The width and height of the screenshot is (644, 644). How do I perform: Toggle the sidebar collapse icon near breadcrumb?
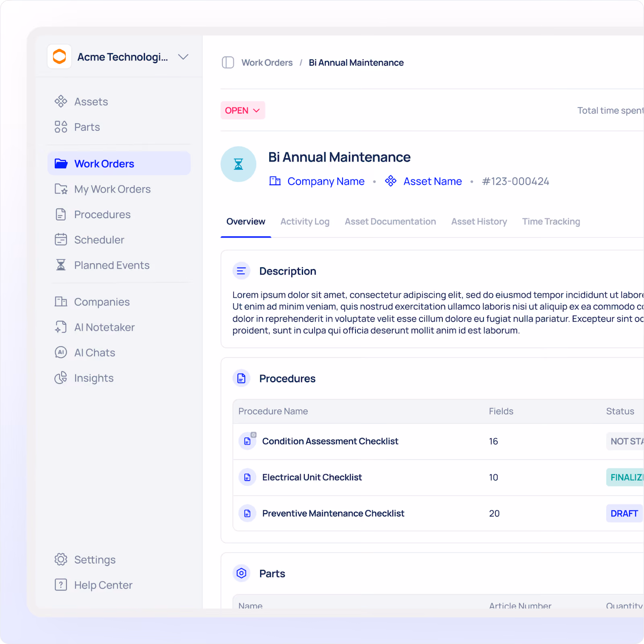point(228,62)
